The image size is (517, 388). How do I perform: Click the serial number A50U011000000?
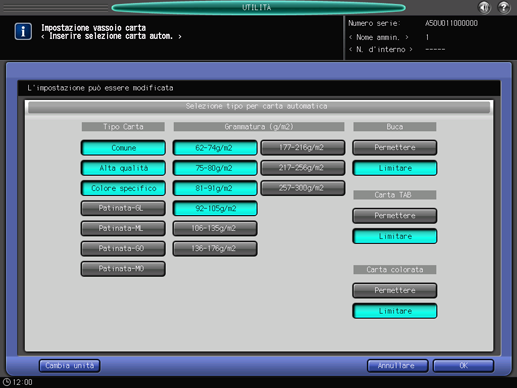[451, 23]
